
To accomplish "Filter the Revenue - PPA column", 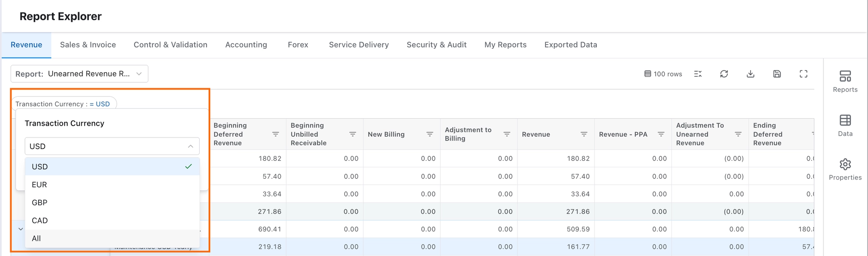I will [x=661, y=134].
